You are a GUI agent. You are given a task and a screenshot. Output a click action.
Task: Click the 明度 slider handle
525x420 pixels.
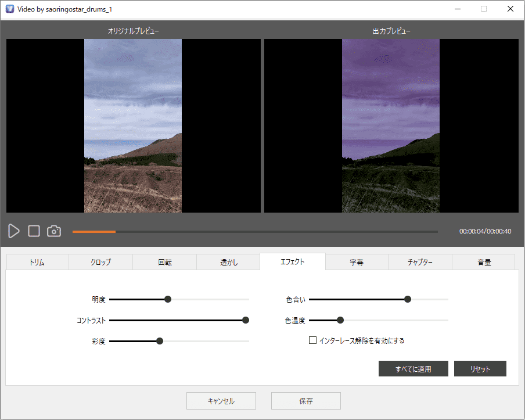point(168,299)
